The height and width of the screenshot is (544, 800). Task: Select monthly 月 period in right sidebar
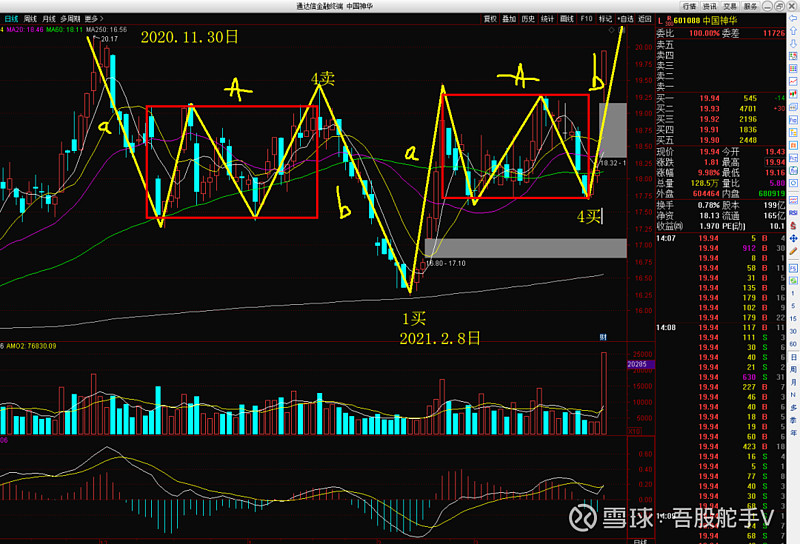[793, 382]
